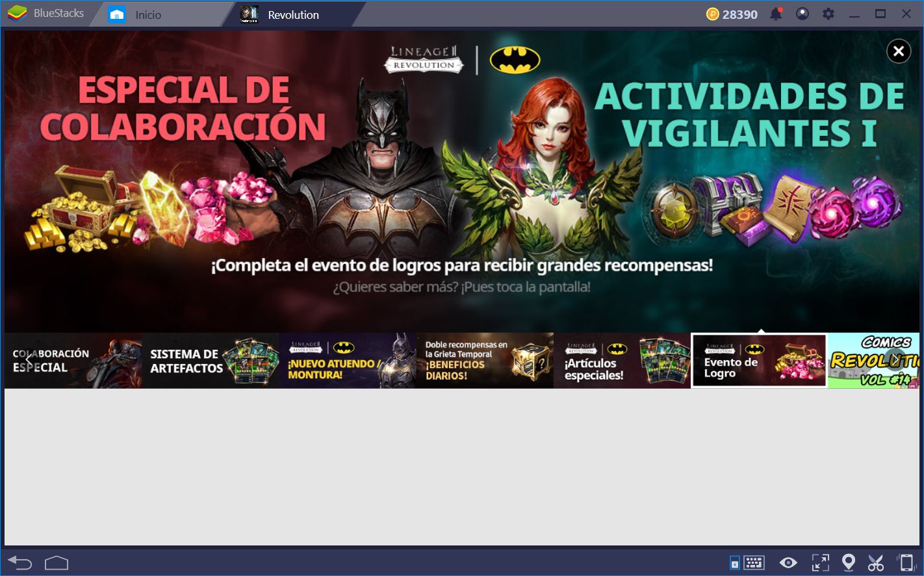The image size is (924, 576).
Task: Click the Lineage II Revolution logo
Action: 424,59
